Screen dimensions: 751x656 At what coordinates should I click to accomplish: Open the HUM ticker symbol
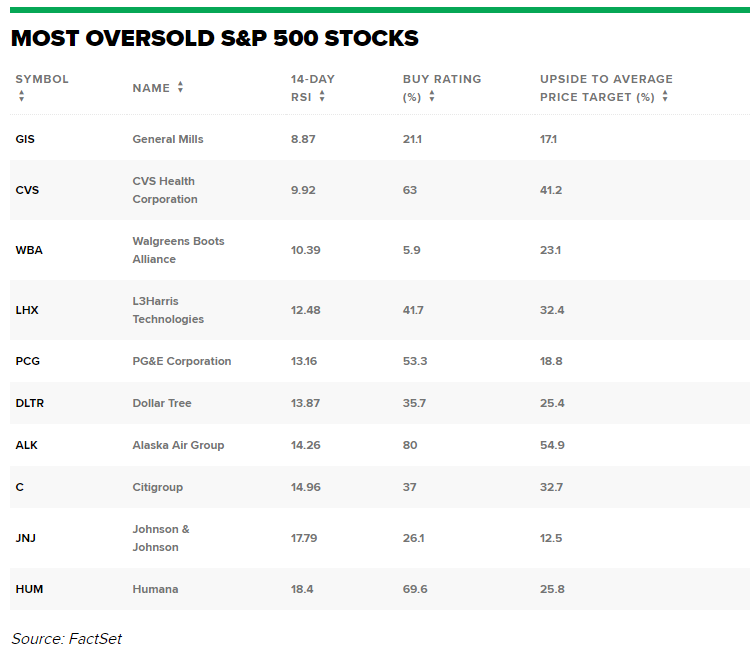(x=28, y=589)
